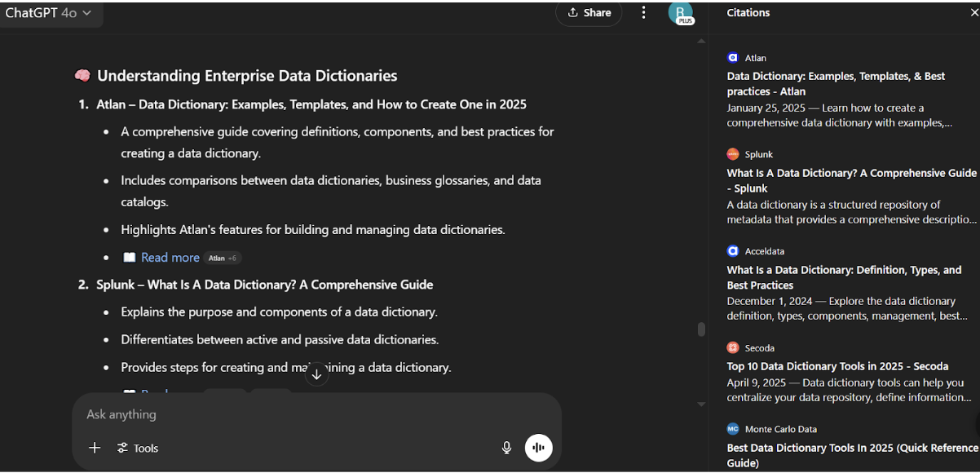Screen dimensions: 980x473
Task: Click the Splunk – What Is A Data Dictionary item title
Action: pyautogui.click(x=265, y=285)
